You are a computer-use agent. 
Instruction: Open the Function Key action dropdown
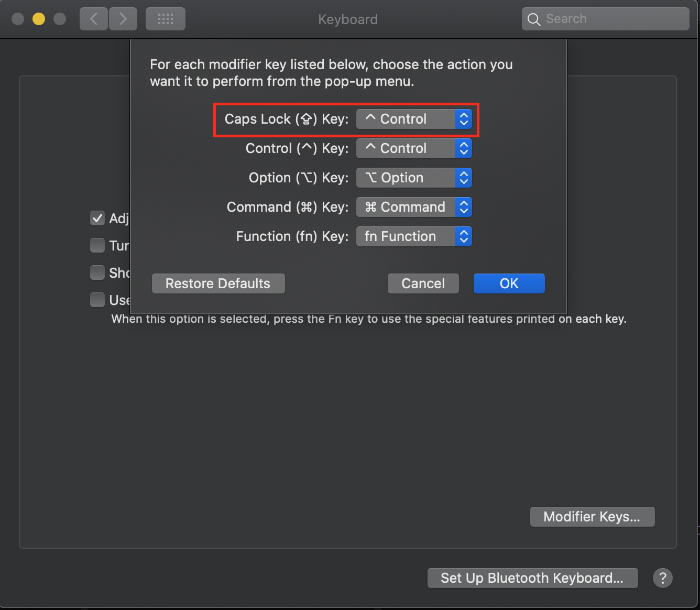(x=414, y=236)
